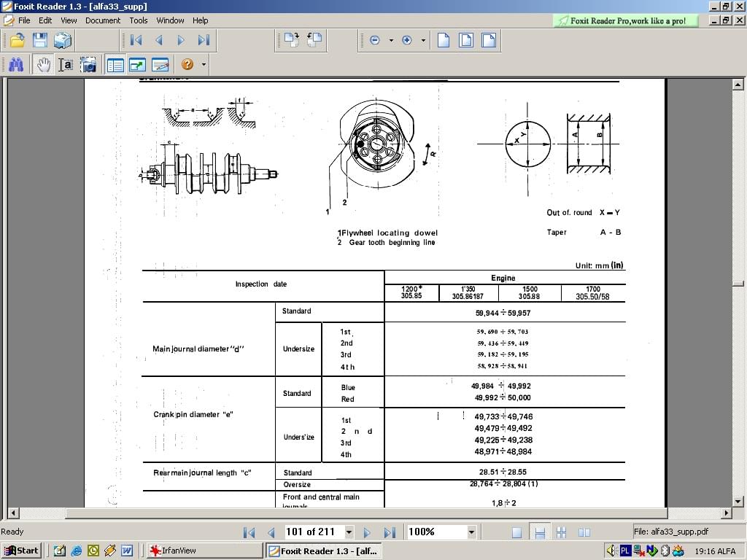Go to next page from the top toolbar
Screen dimensions: 747x560
tap(181, 40)
